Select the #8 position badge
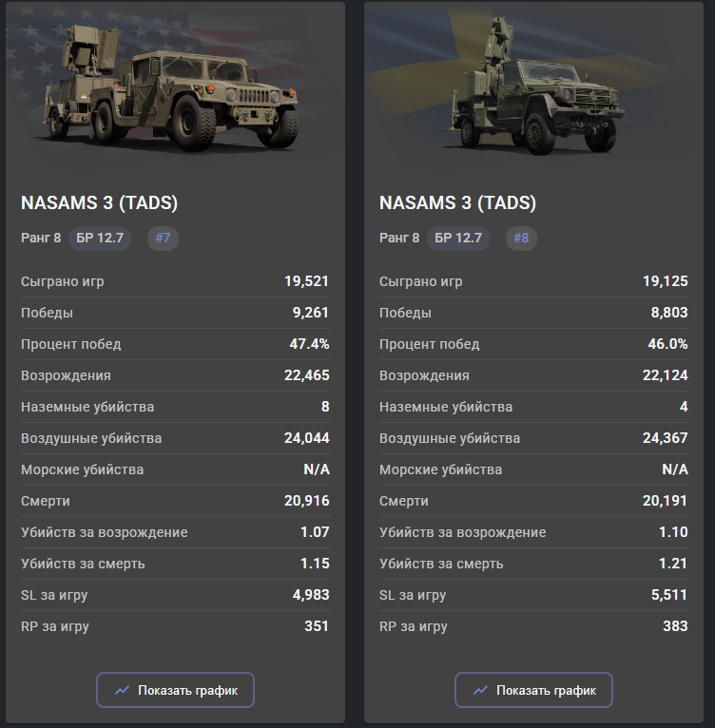Image resolution: width=715 pixels, height=728 pixels. pyautogui.click(x=521, y=238)
